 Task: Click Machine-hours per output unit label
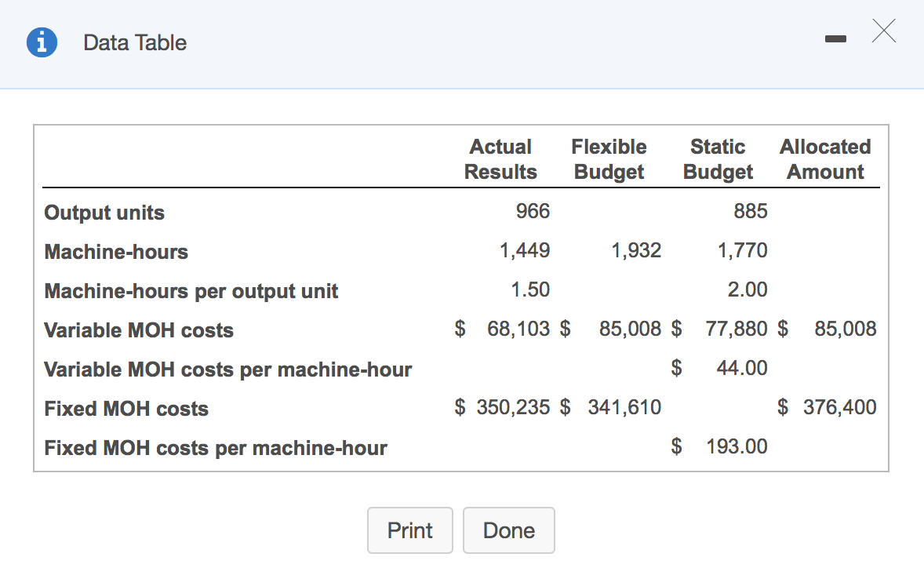[191, 291]
